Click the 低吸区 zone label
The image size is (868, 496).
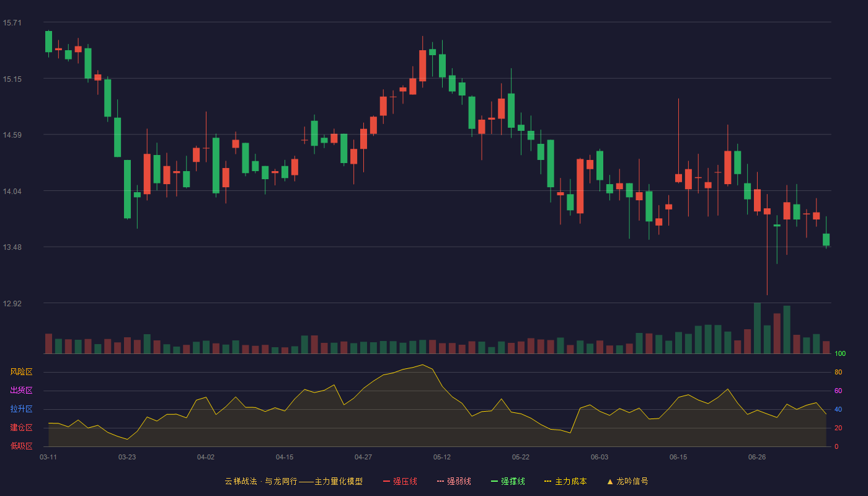[21, 446]
